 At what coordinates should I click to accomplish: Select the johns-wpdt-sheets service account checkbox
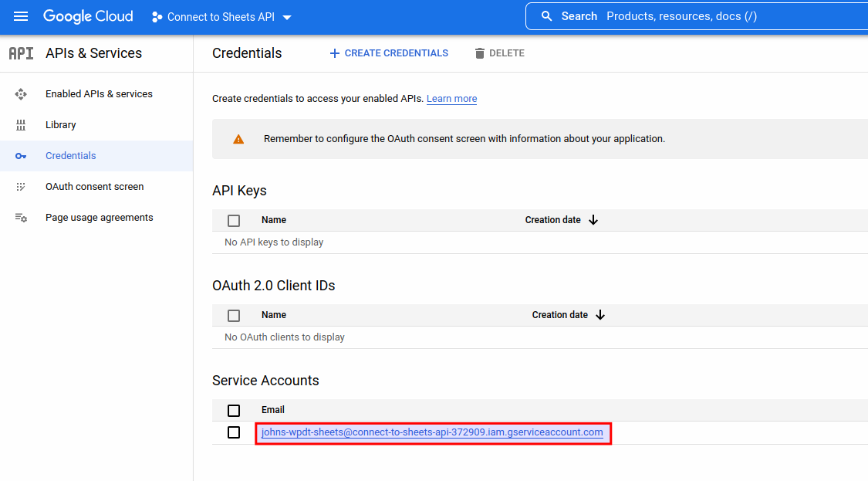click(234, 432)
